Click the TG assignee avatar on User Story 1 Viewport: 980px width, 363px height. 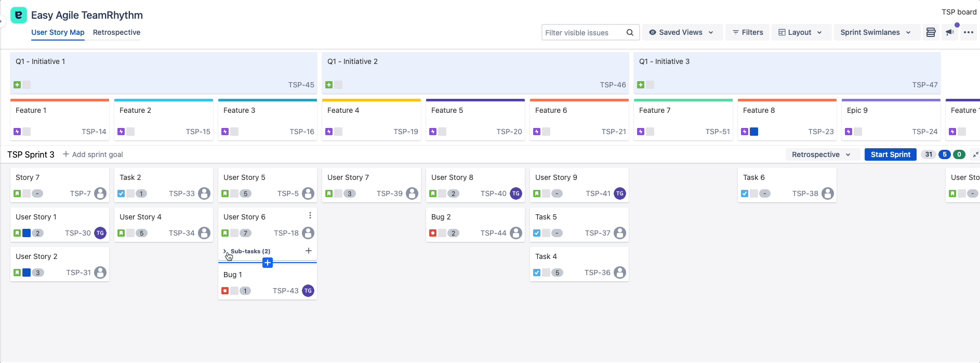(100, 233)
